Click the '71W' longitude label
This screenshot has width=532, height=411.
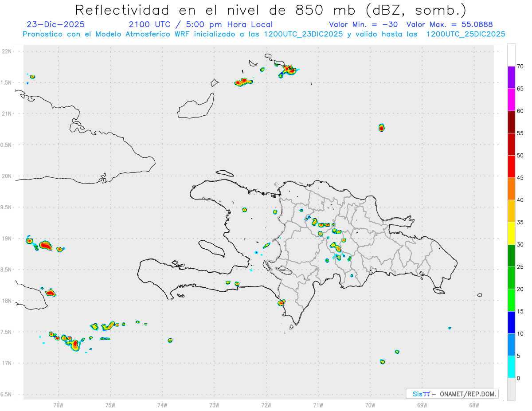pyautogui.click(x=318, y=405)
